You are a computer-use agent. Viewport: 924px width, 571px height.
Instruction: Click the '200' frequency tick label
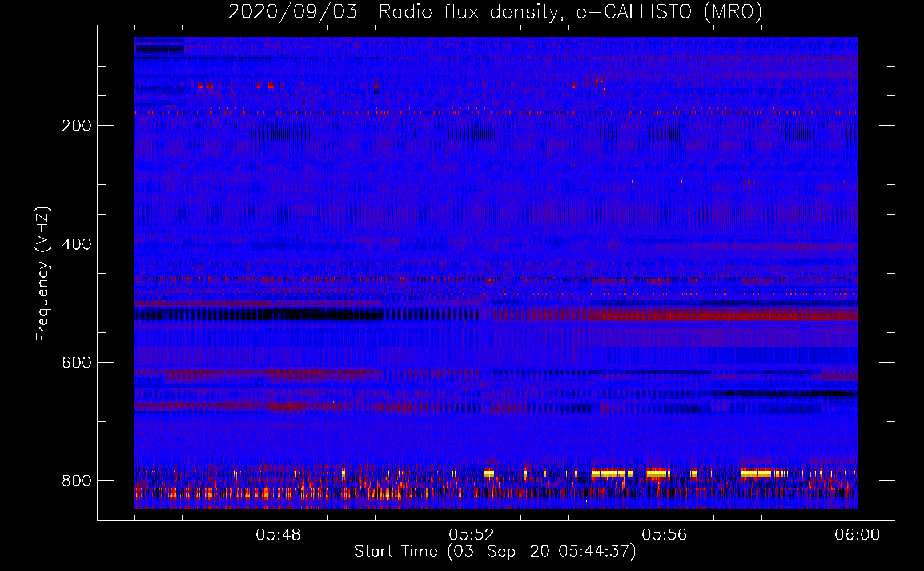pyautogui.click(x=77, y=126)
